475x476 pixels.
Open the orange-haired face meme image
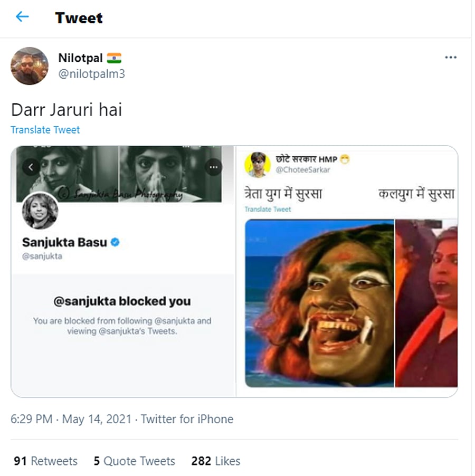[x=320, y=303]
